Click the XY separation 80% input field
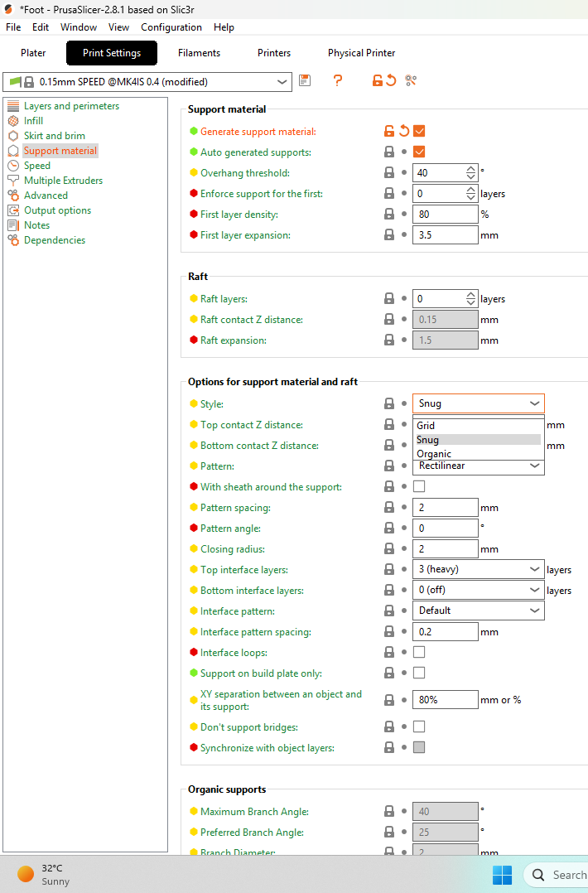588x893 pixels. (445, 699)
